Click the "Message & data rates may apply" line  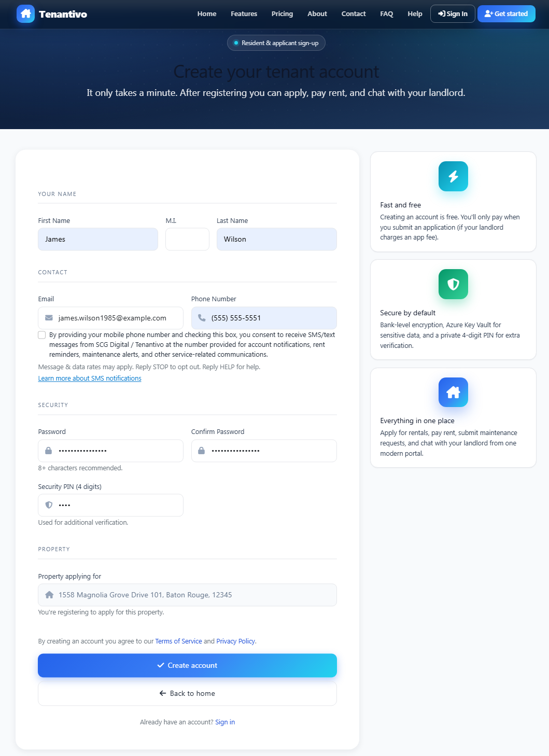pyautogui.click(x=149, y=367)
